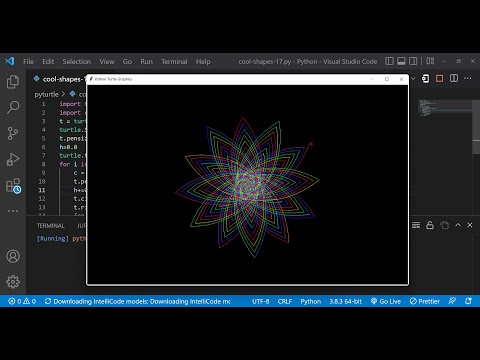Open the feedback icon in status bar
The image size is (480, 360).
452,301
